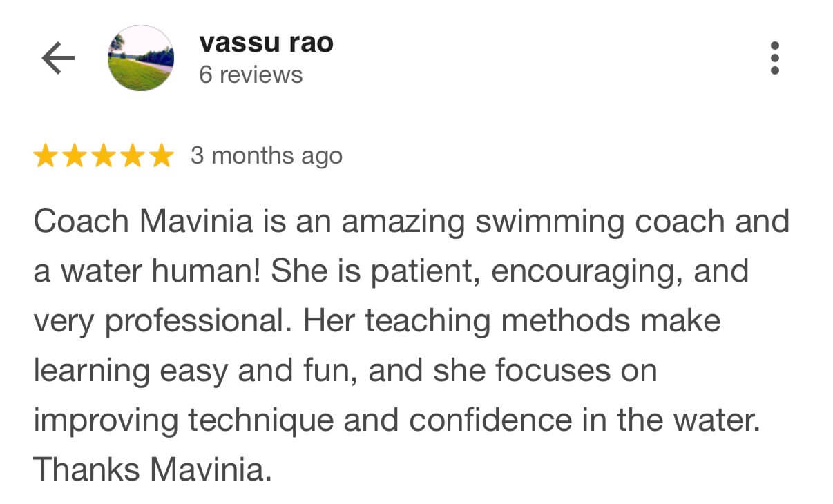Image resolution: width=833 pixels, height=504 pixels.
Task: Click the first yellow rating star
Action: click(46, 156)
